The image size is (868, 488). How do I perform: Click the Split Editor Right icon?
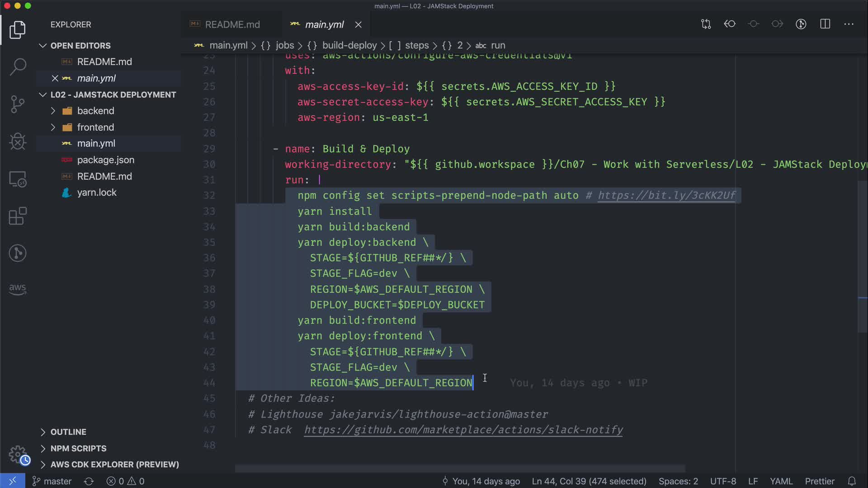point(825,24)
